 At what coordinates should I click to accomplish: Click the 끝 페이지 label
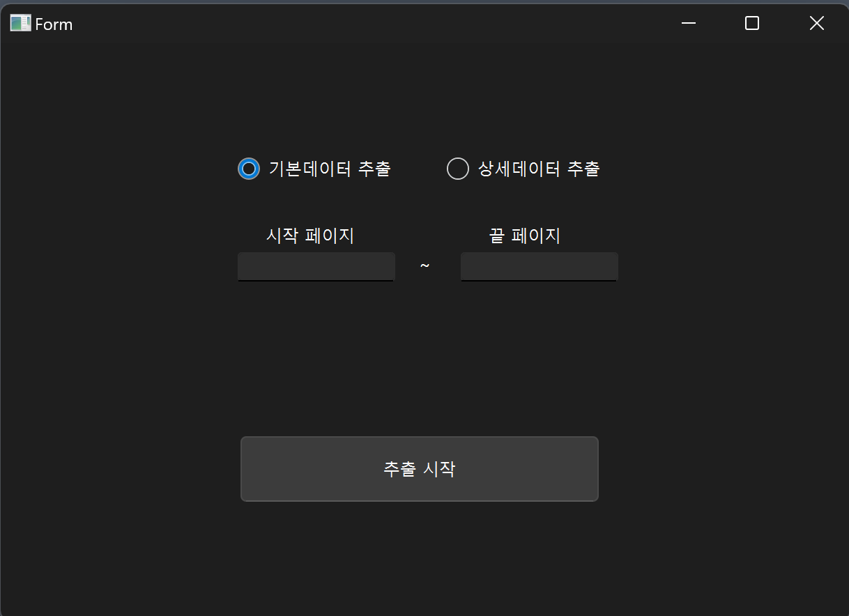coord(524,236)
